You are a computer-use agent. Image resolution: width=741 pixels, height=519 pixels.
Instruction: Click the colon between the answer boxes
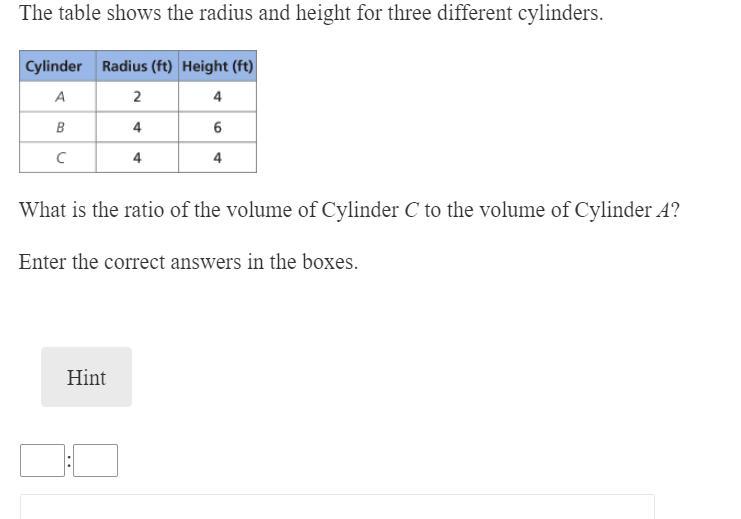click(69, 462)
